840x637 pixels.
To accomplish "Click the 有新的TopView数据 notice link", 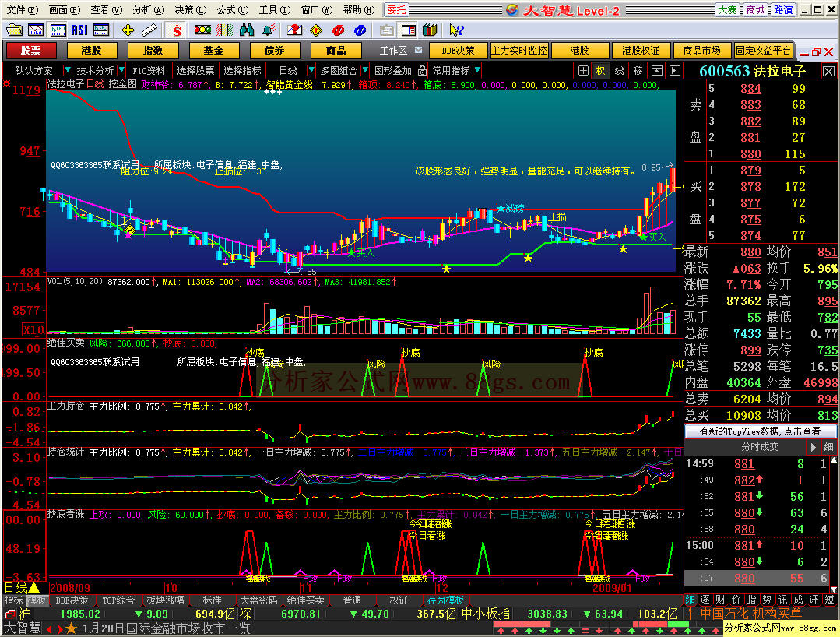I will pos(760,431).
